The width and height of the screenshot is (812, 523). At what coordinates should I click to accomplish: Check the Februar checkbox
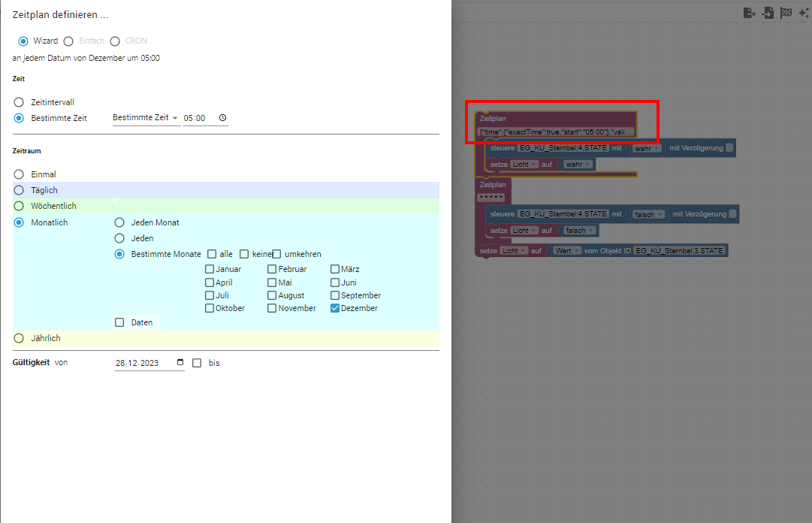click(x=272, y=269)
